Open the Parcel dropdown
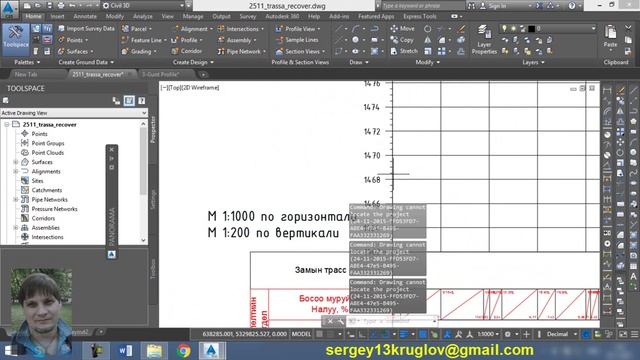This screenshot has width=640, height=360. pyautogui.click(x=137, y=29)
